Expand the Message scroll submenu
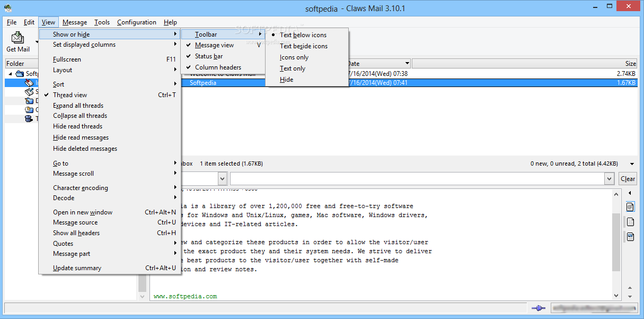The height and width of the screenshot is (319, 644). [110, 174]
